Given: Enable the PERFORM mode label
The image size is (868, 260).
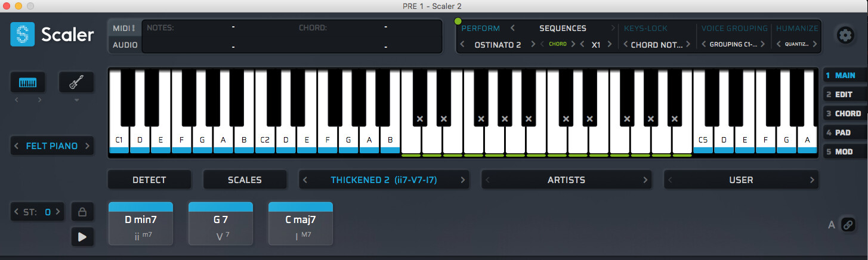Looking at the screenshot, I should 481,28.
